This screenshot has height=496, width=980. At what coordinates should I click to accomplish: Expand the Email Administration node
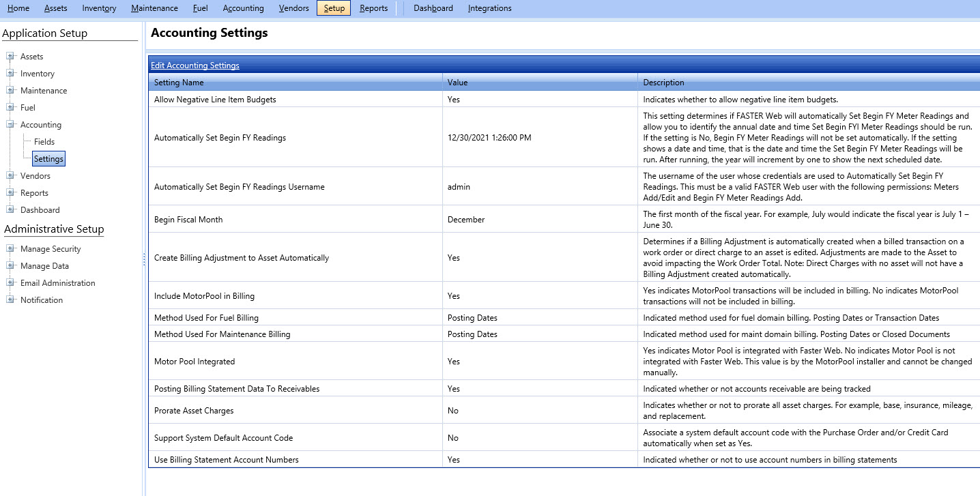point(10,282)
